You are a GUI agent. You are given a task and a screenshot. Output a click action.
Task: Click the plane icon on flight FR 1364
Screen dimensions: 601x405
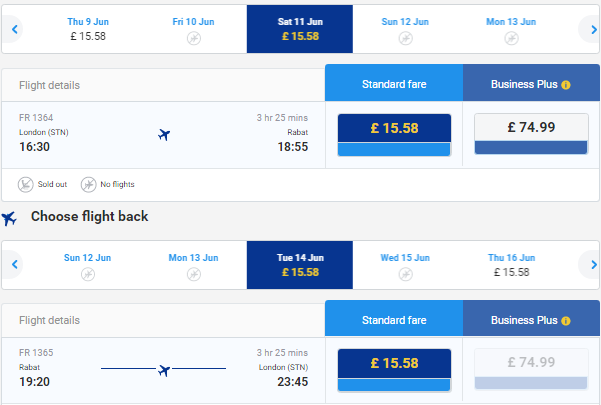tap(164, 134)
